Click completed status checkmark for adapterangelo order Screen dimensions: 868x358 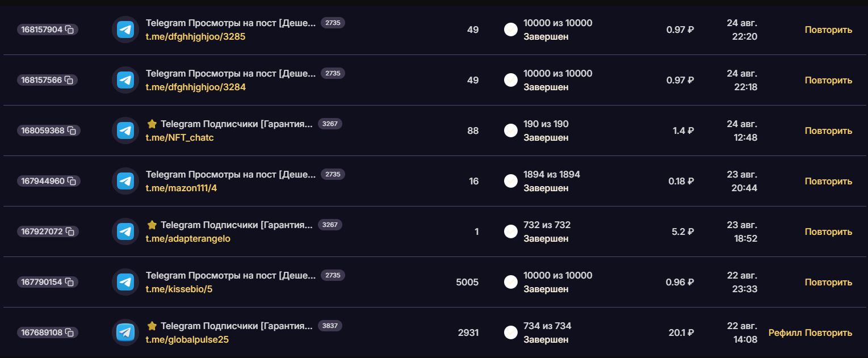(511, 231)
